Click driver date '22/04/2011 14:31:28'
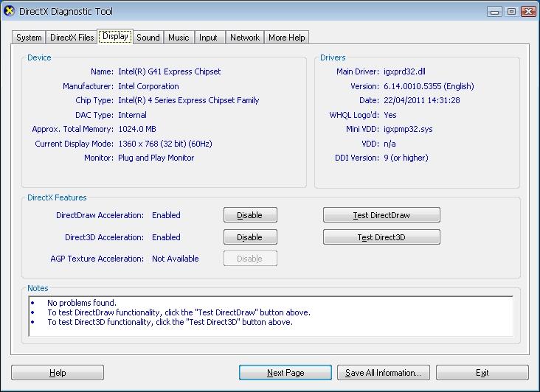This screenshot has width=540, height=392. [x=422, y=100]
